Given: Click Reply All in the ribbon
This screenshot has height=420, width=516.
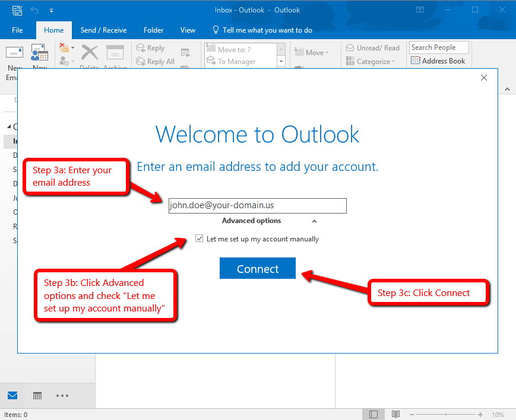Looking at the screenshot, I should (x=156, y=62).
